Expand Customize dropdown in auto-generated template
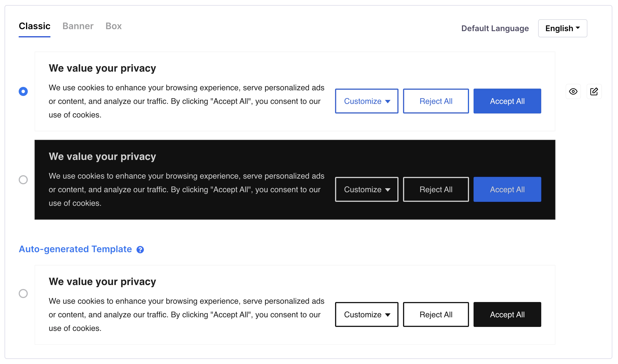This screenshot has width=618, height=364. (366, 314)
